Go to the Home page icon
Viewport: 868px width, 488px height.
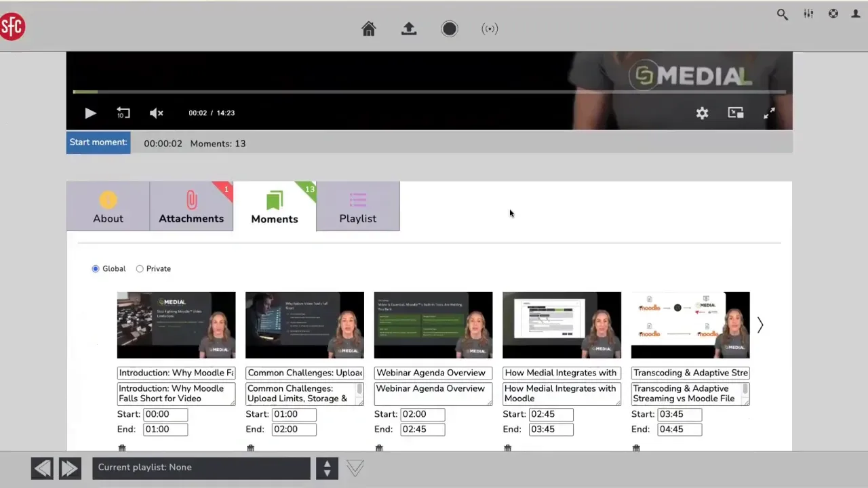(369, 28)
